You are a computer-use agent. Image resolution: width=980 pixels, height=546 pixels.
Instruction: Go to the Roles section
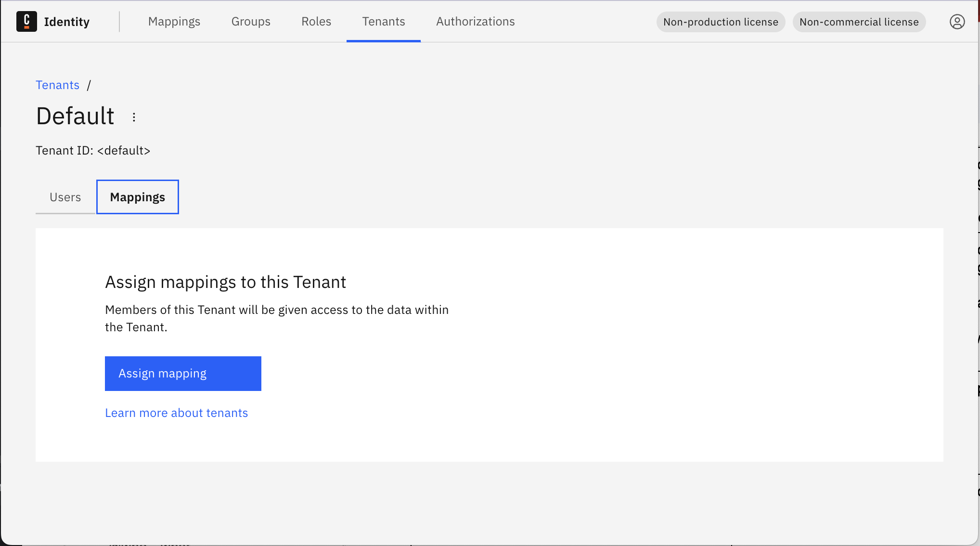316,21
